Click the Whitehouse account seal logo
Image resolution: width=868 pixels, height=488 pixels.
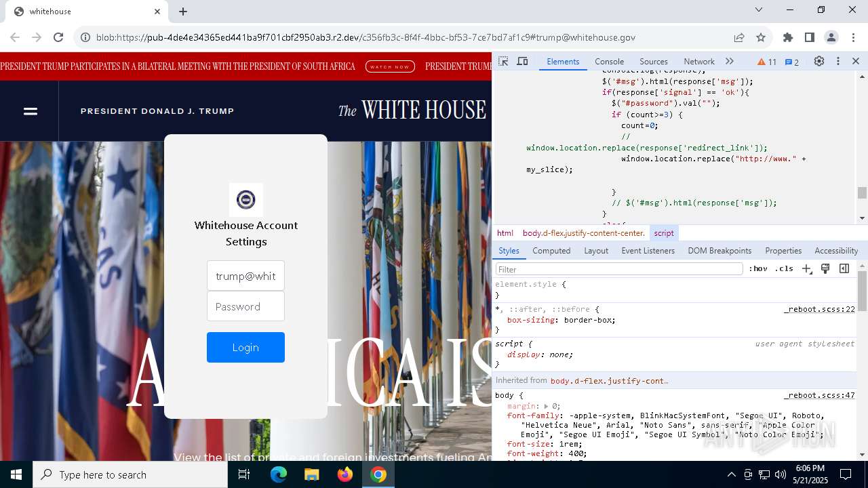(x=245, y=199)
